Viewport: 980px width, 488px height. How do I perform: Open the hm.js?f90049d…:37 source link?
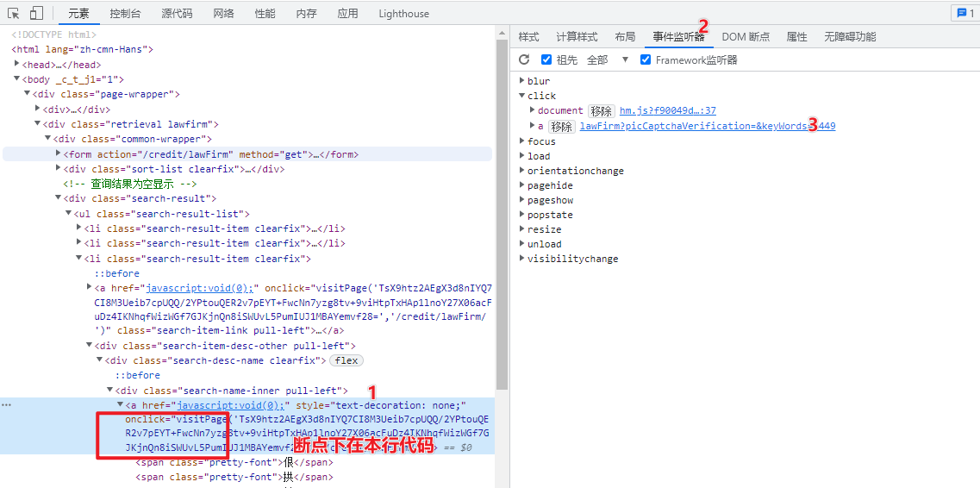tap(667, 111)
